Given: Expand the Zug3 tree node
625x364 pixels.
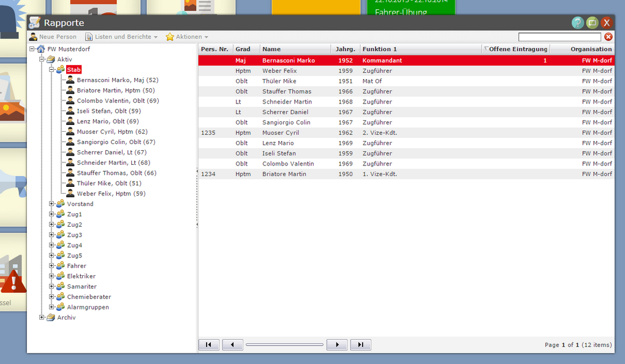Looking at the screenshot, I should [52, 235].
